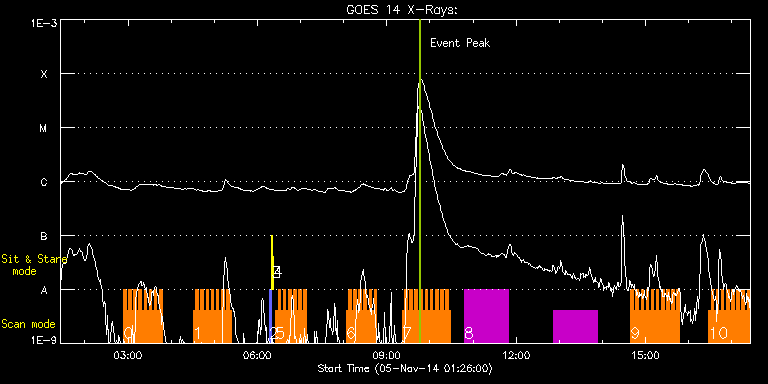
Task: Click the "15:00" time axis label
Action: pos(646,355)
